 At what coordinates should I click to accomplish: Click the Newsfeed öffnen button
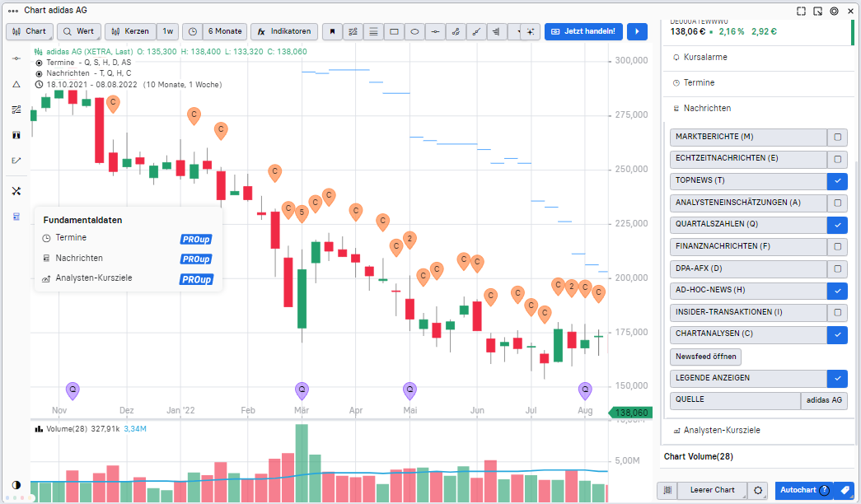coord(705,357)
